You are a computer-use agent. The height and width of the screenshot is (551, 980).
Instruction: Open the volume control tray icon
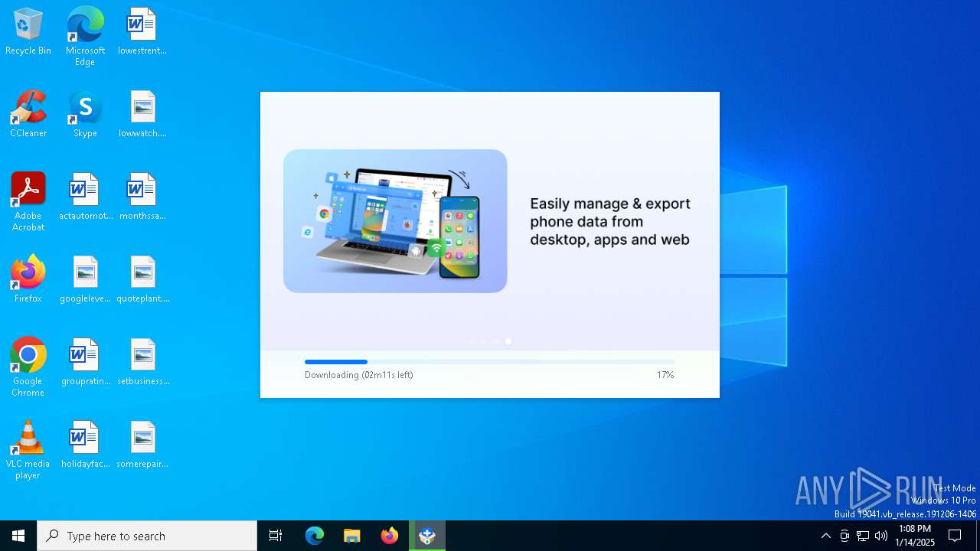pyautogui.click(x=881, y=536)
